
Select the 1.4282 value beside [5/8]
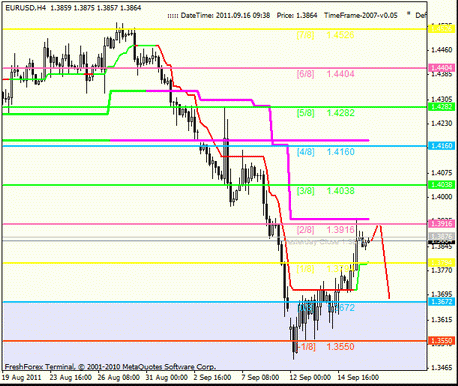340,113
